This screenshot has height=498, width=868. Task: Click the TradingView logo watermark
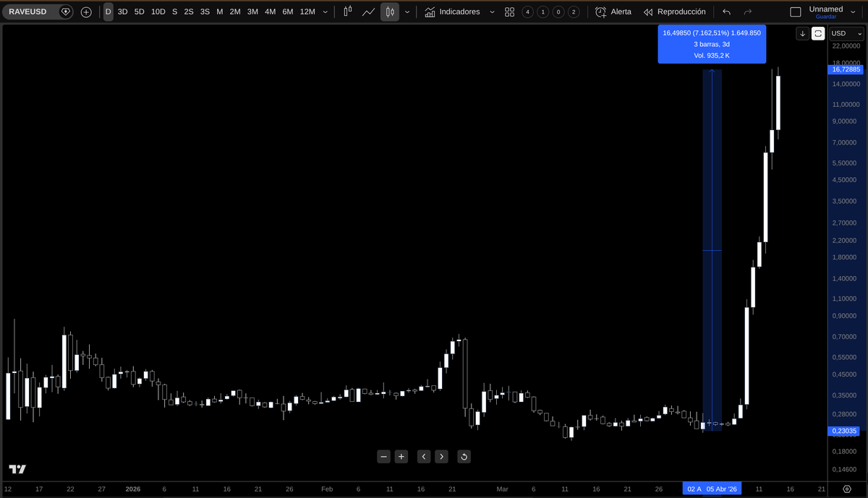click(x=17, y=468)
